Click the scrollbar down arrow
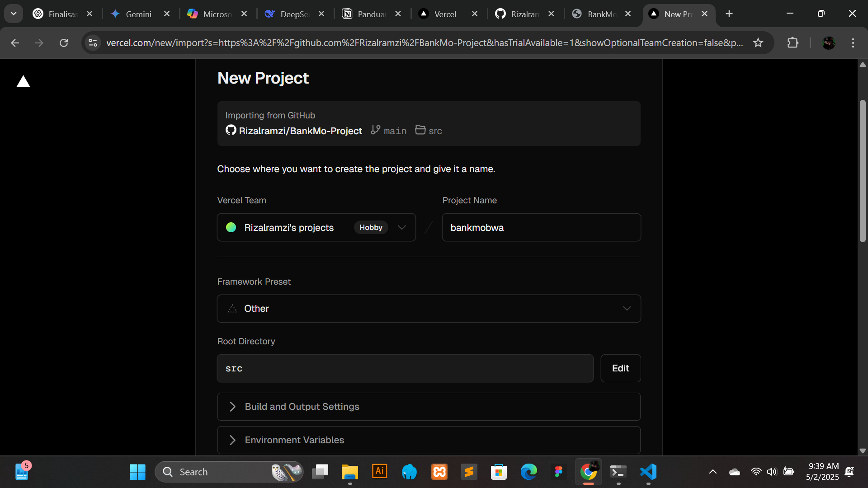 (x=863, y=451)
